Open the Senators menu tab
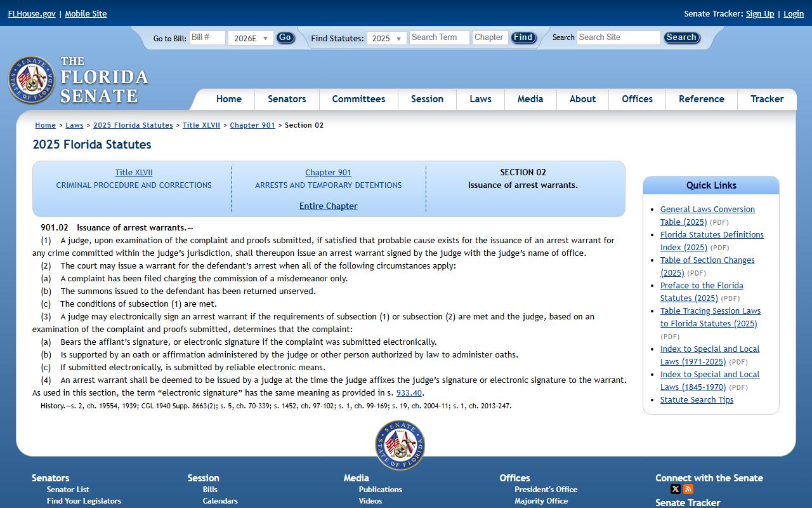 (x=287, y=99)
